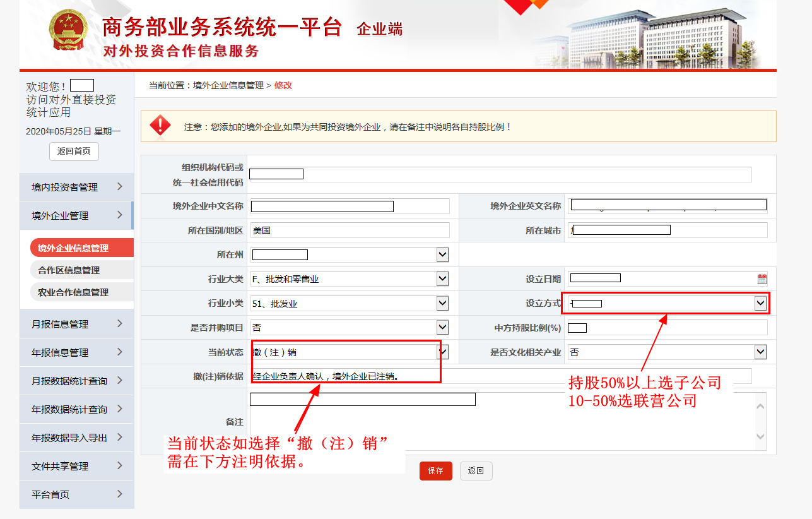Open the 行业大类 dropdown list
The image size is (812, 519).
click(442, 278)
